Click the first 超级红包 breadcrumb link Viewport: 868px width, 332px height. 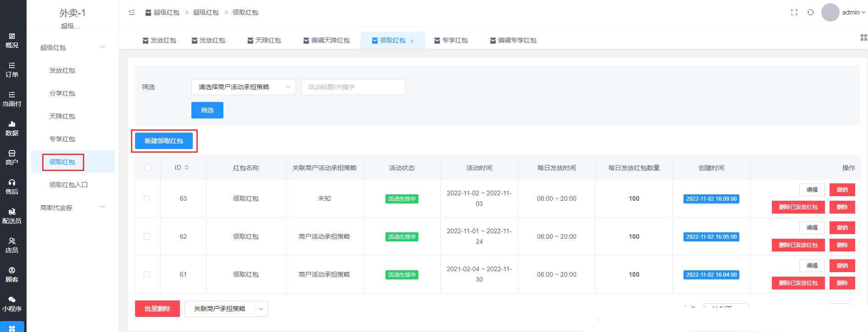coord(163,12)
